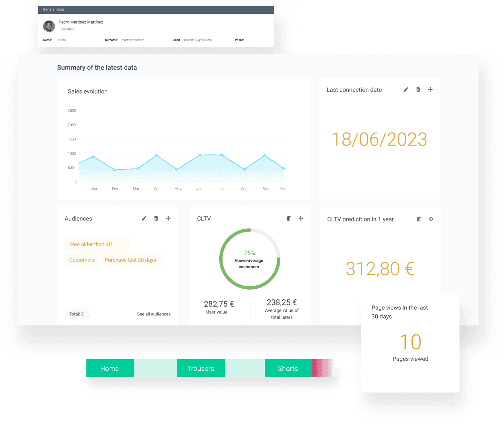
Task: Click the Above-average customers label
Action: click(x=249, y=264)
